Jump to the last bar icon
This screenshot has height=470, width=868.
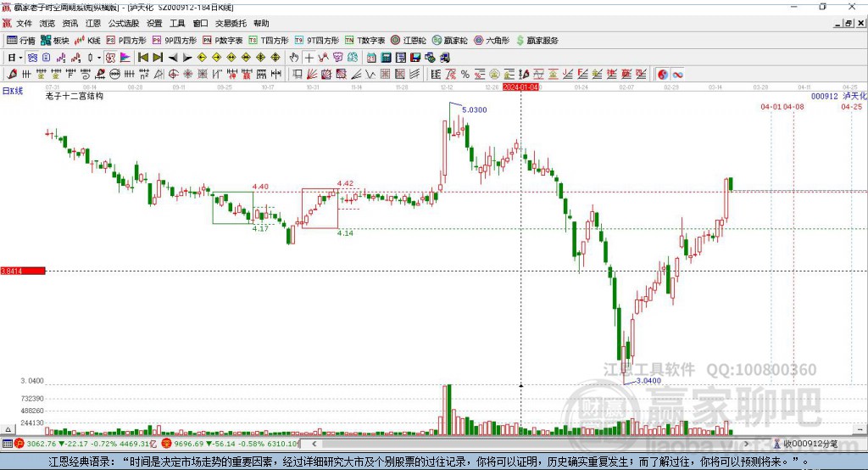pyautogui.click(x=158, y=58)
